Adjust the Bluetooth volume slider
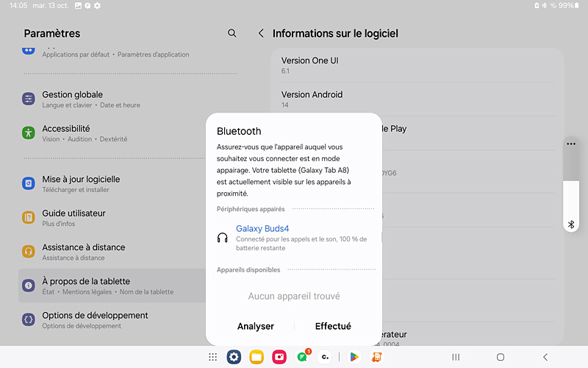 (571, 184)
